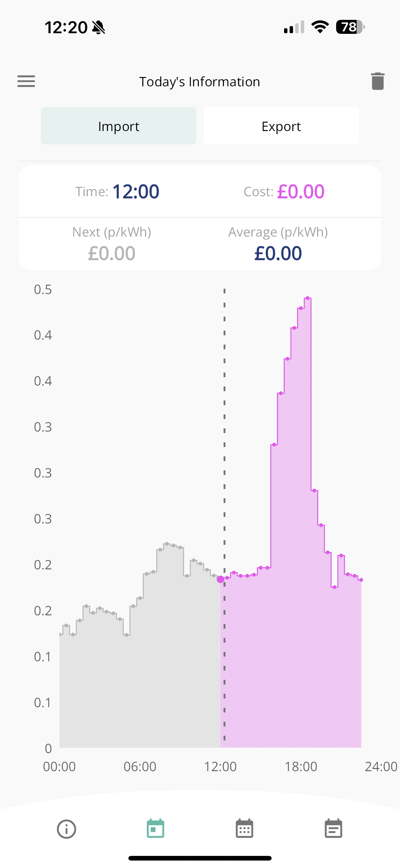Tap the Time 12:00 value
The image size is (400, 868).
point(136,192)
